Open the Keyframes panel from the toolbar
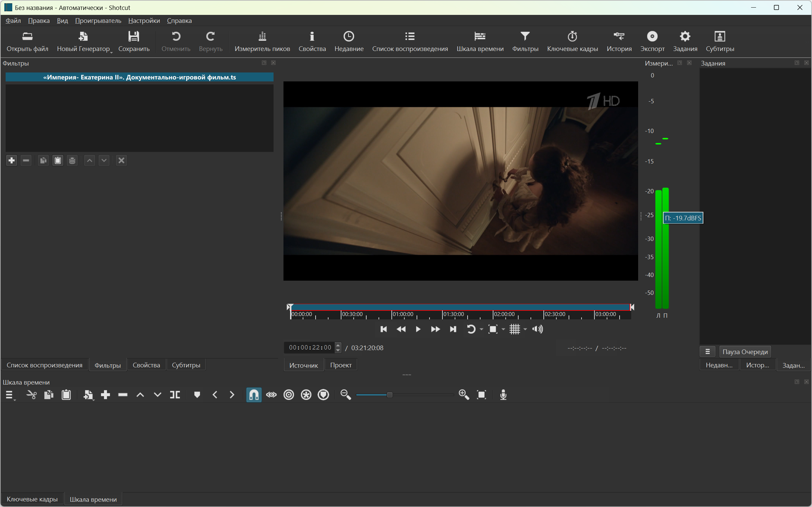Viewport: 812px width, 507px height. pyautogui.click(x=572, y=42)
